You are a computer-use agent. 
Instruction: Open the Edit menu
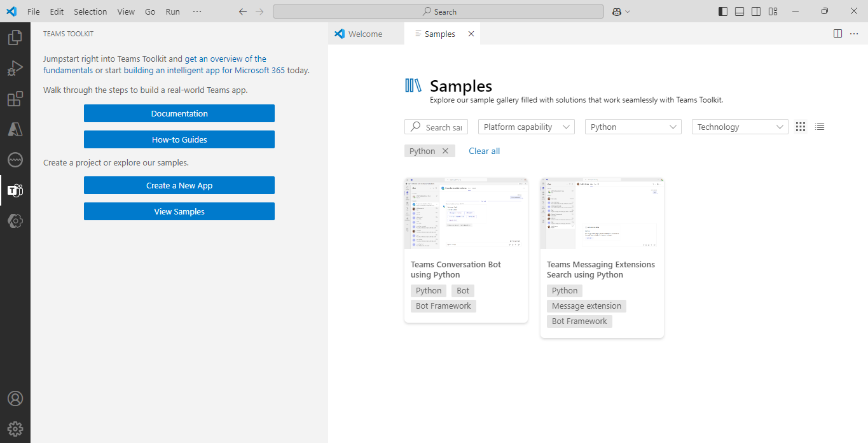tap(57, 11)
